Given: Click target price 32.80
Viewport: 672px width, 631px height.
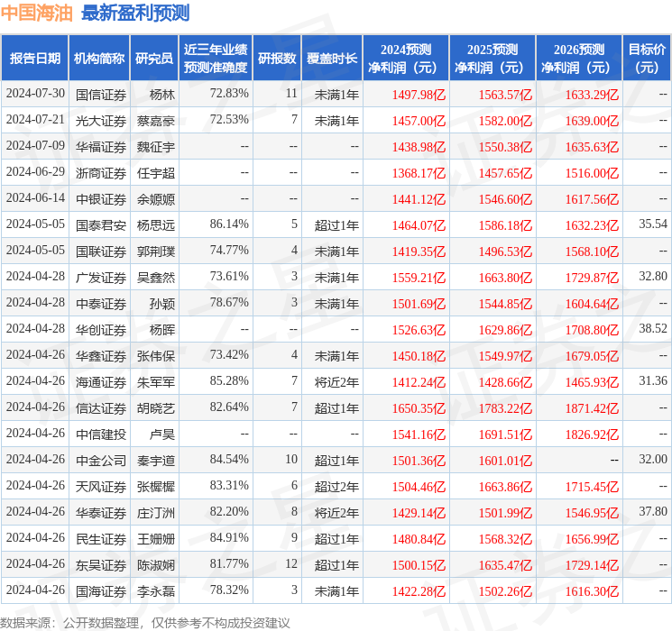Looking at the screenshot, I should (x=653, y=277).
